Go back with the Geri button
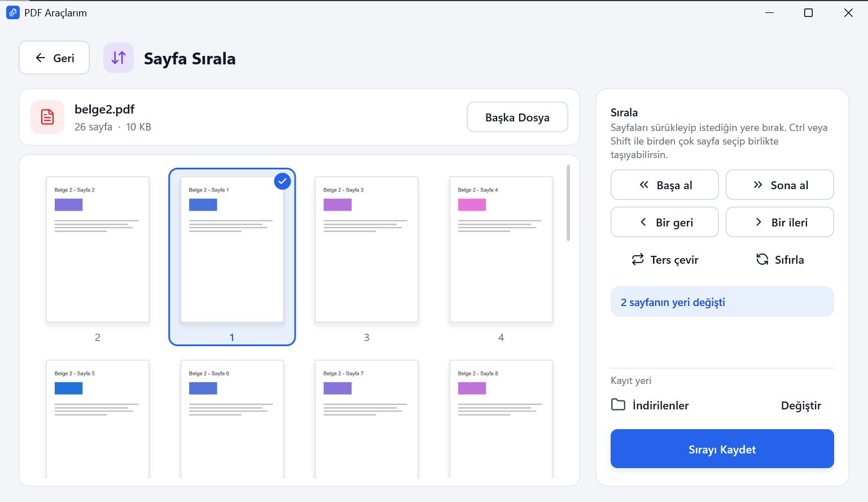 [54, 58]
